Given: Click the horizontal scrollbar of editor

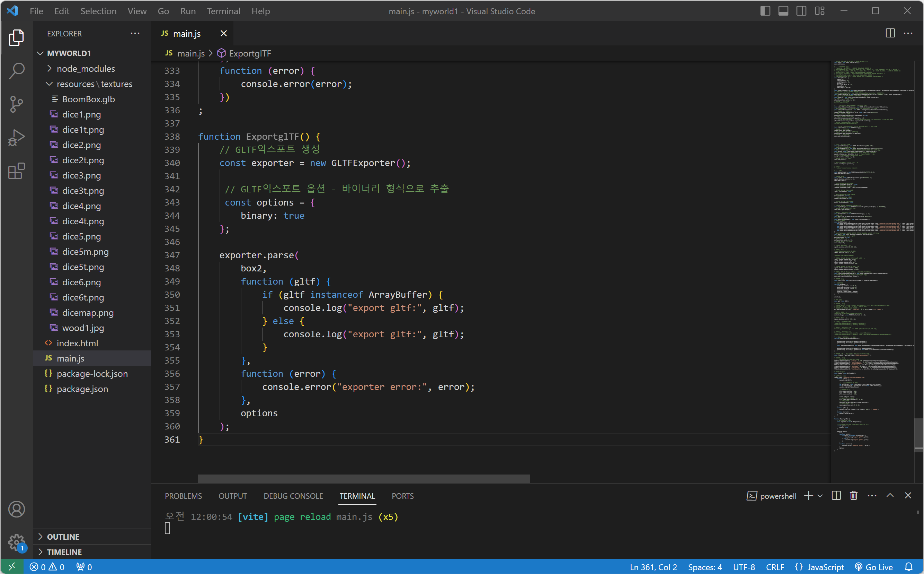Looking at the screenshot, I should pos(363,478).
